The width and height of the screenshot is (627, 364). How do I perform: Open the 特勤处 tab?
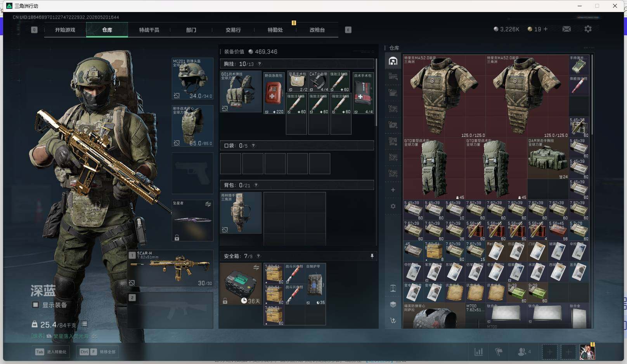[275, 30]
